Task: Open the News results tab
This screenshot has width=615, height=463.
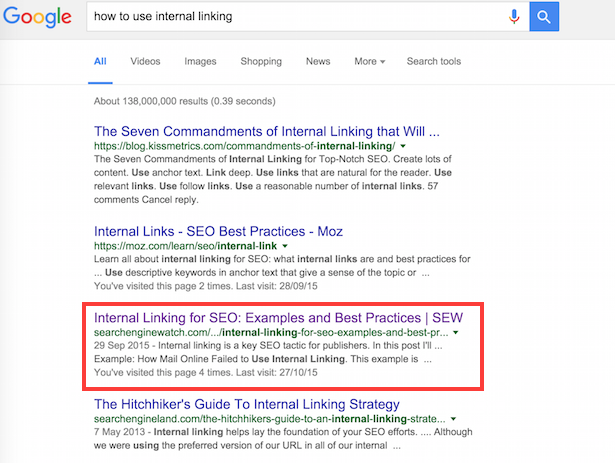Action: pos(318,61)
